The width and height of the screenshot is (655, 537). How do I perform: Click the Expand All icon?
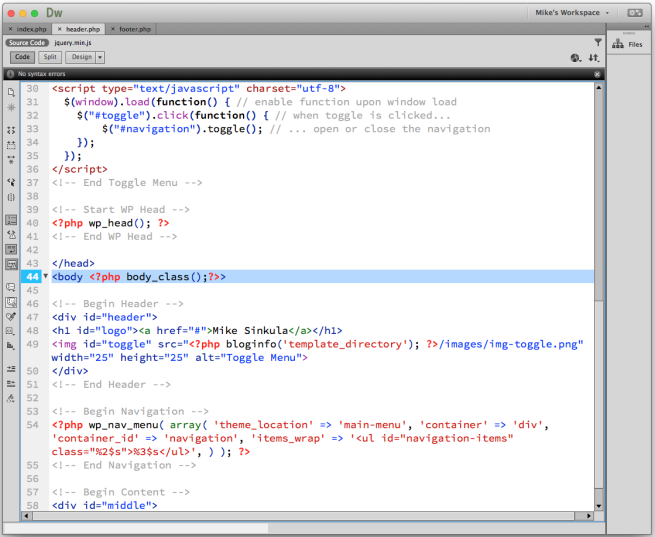click(x=11, y=160)
